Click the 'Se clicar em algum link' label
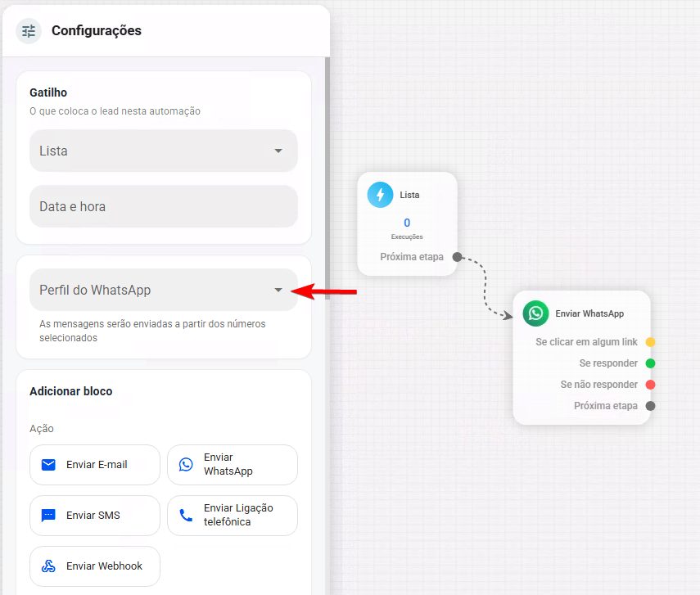Viewport: 700px width, 595px height. [586, 342]
